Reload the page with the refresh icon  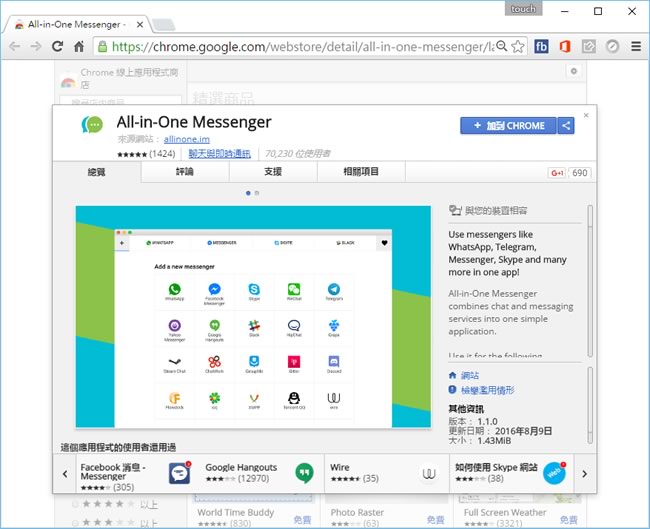coord(57,46)
